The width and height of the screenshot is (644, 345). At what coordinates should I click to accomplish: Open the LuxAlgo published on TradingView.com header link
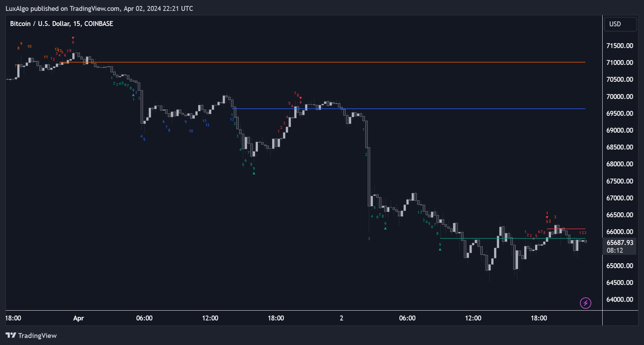(99, 8)
